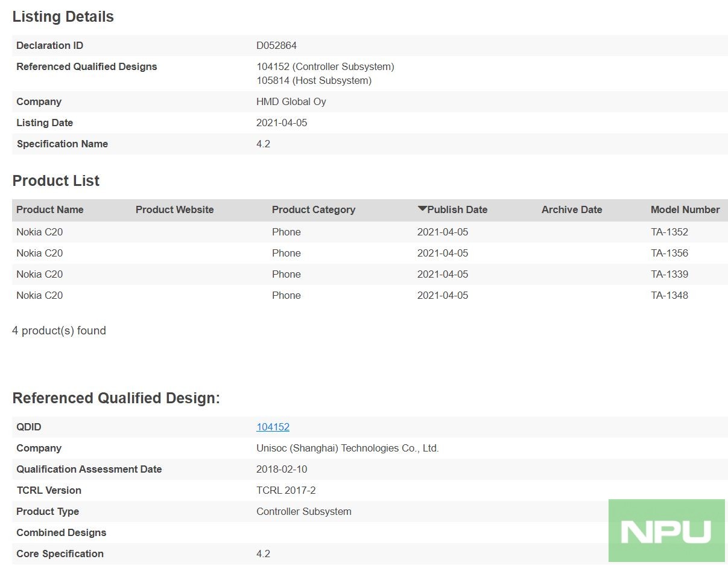728x565 pixels.
Task: Click the "4 product(s) found" text
Action: pyautogui.click(x=59, y=330)
